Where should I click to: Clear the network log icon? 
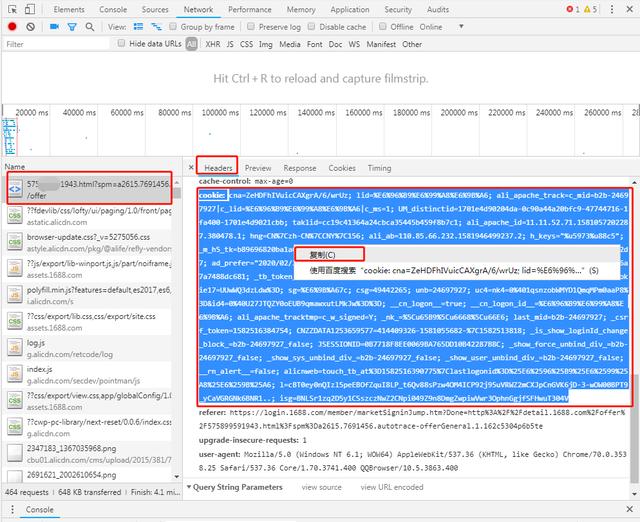pos(30,27)
